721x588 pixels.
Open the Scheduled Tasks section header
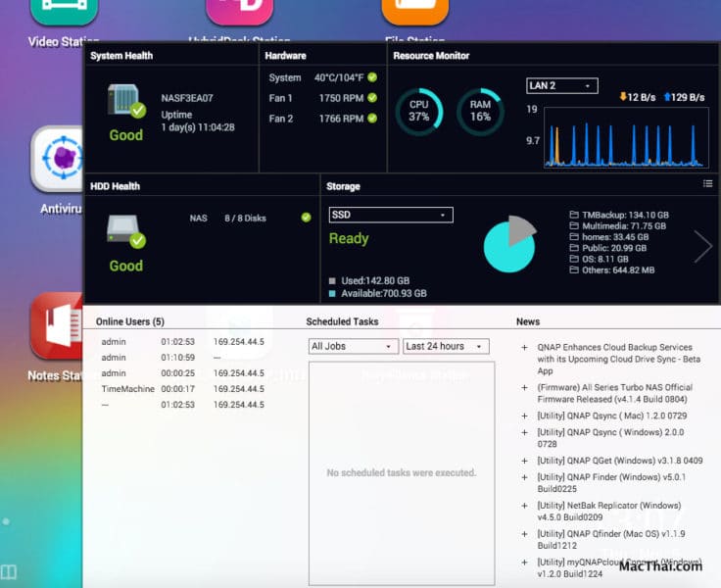tap(342, 321)
